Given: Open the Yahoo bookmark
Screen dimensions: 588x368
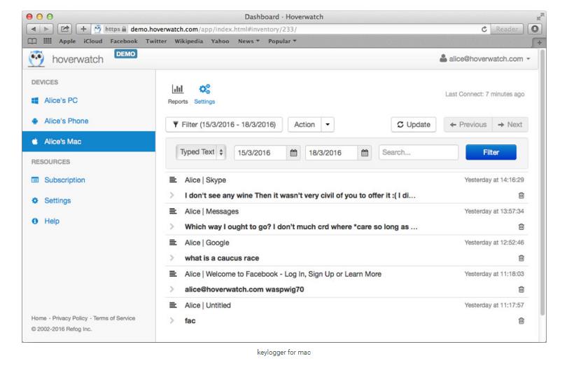Looking at the screenshot, I should (x=220, y=41).
